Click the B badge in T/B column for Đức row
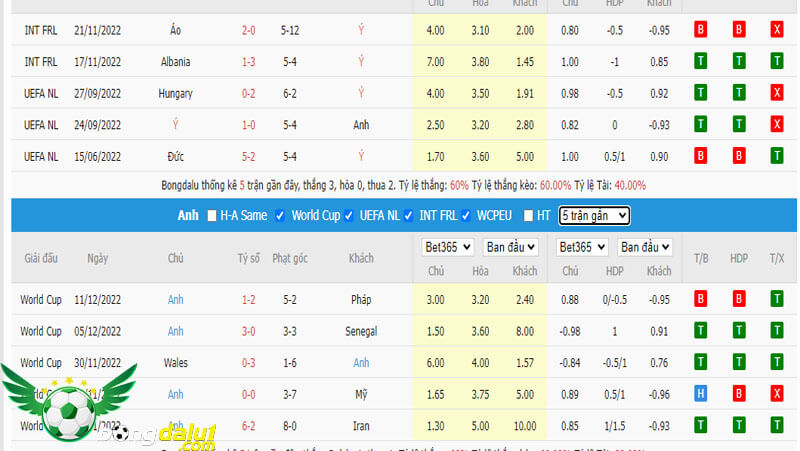 [x=701, y=156]
